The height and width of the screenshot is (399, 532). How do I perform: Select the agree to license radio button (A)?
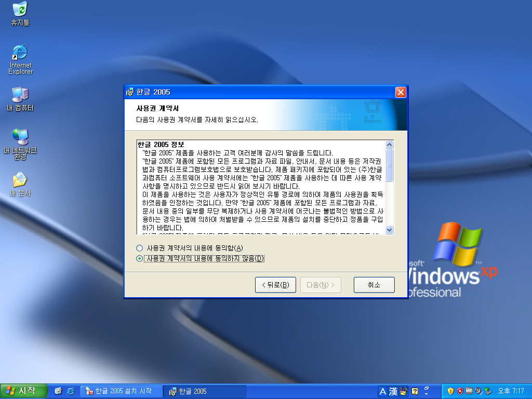tap(139, 248)
